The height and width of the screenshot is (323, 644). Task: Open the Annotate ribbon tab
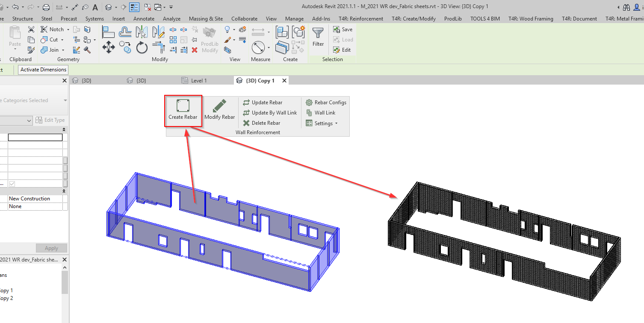coord(144,19)
